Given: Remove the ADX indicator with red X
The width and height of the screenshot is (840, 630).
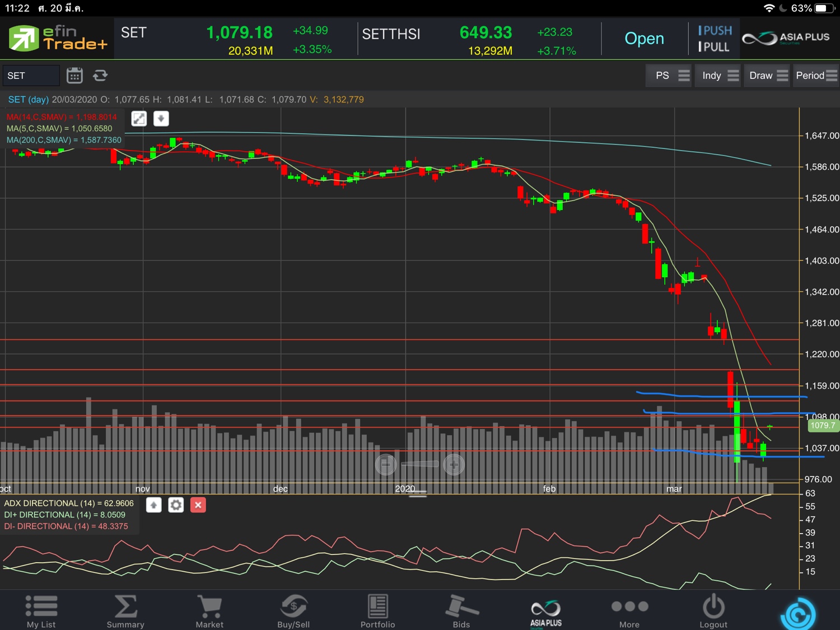Looking at the screenshot, I should click(198, 505).
